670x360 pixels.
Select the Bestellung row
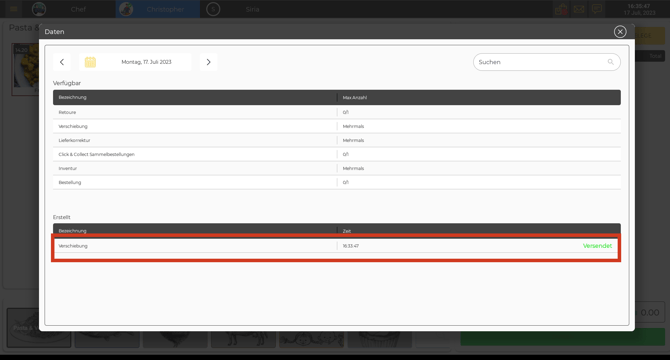click(337, 182)
